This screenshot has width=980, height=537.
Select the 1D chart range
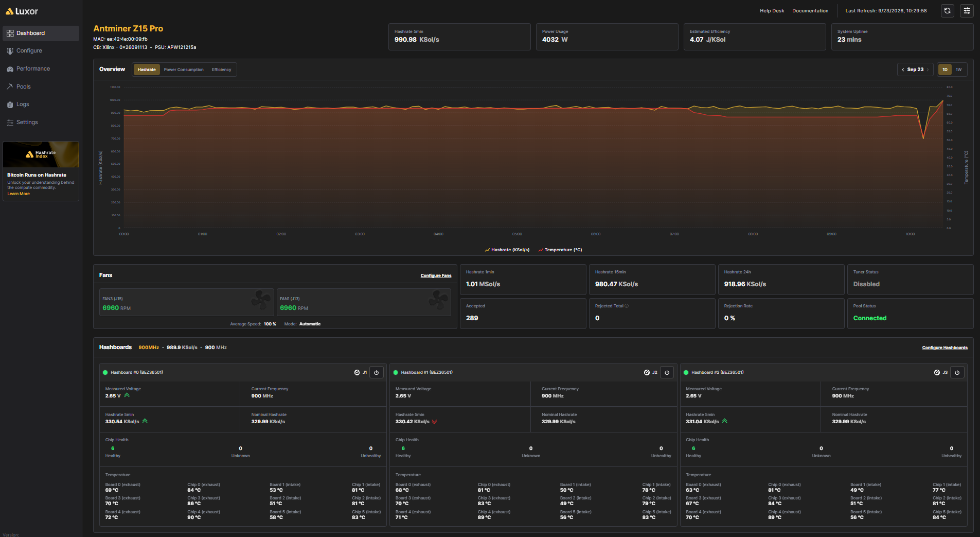945,70
